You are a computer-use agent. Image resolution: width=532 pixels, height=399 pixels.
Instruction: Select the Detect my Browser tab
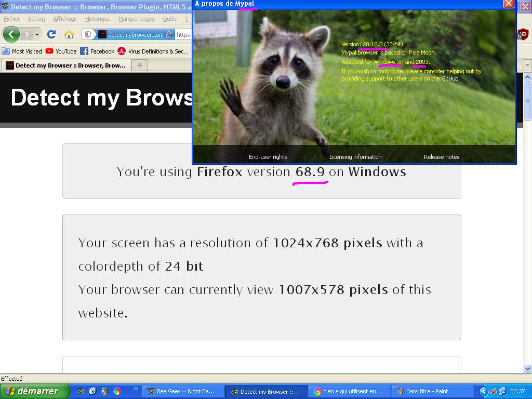point(66,65)
